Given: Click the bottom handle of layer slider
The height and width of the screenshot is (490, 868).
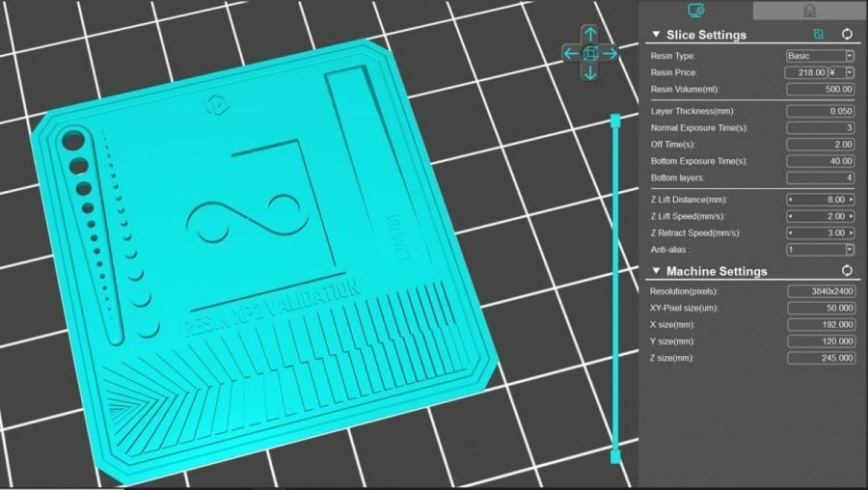Looking at the screenshot, I should click(615, 457).
